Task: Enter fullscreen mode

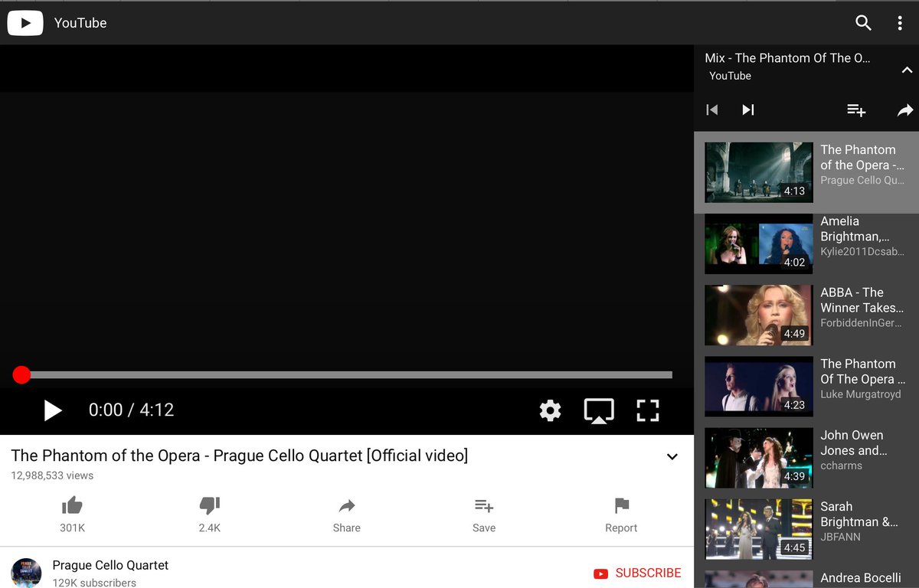Action: coord(648,410)
